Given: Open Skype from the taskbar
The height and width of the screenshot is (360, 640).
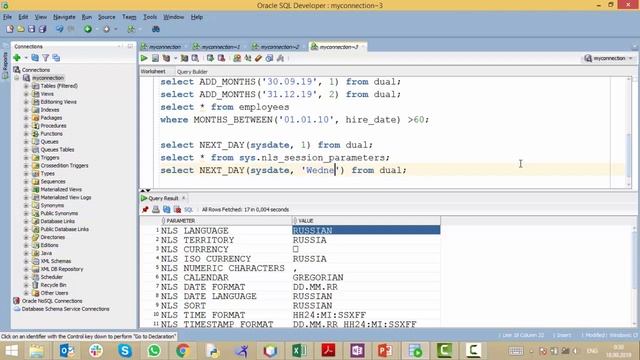Looking at the screenshot, I should (x=125, y=351).
